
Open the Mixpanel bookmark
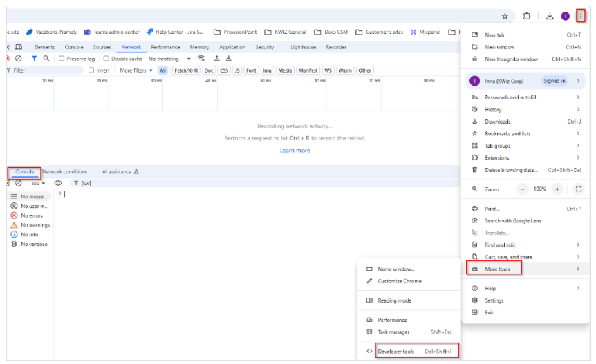[x=425, y=32]
